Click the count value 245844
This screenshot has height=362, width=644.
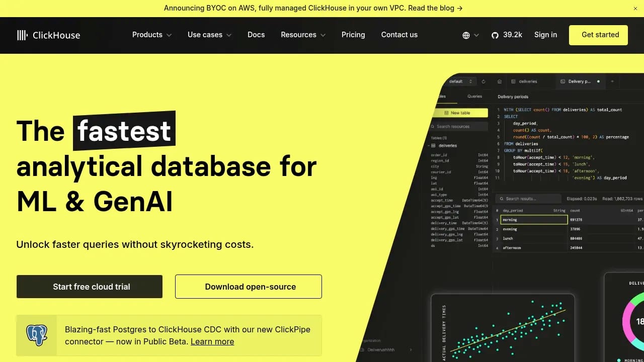click(x=576, y=248)
